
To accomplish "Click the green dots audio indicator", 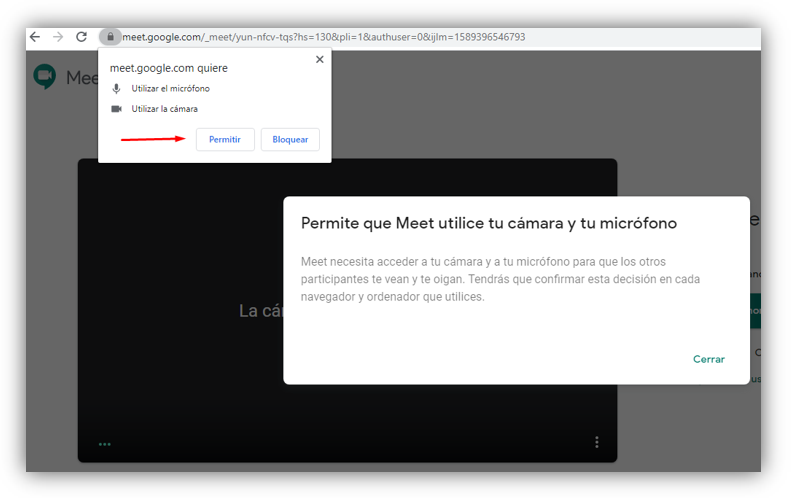I will [104, 444].
